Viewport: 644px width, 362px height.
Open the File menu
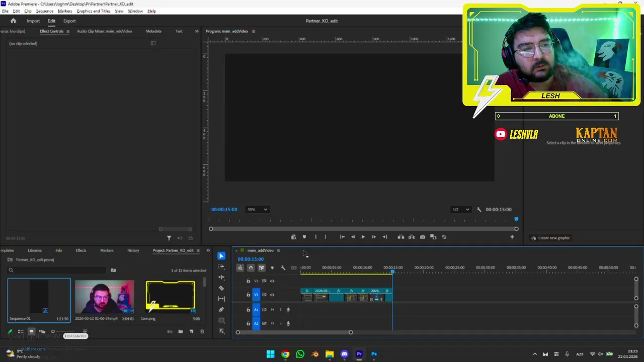pos(5,11)
